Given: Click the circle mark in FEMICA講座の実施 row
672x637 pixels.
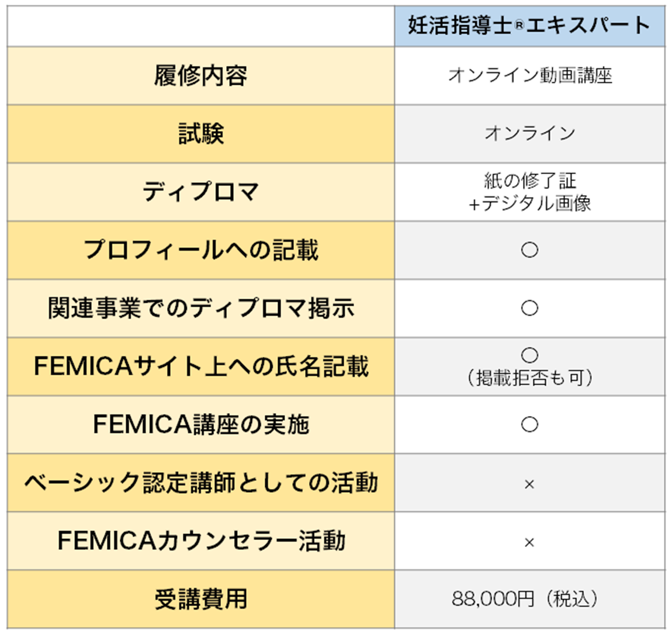Looking at the screenshot, I should pyautogui.click(x=529, y=424).
